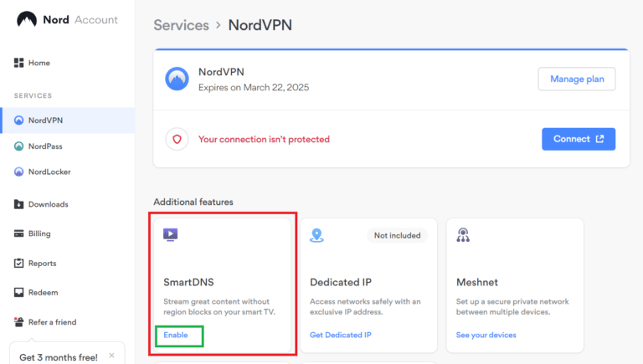Enable SmartDNS via the Enable link

(176, 335)
